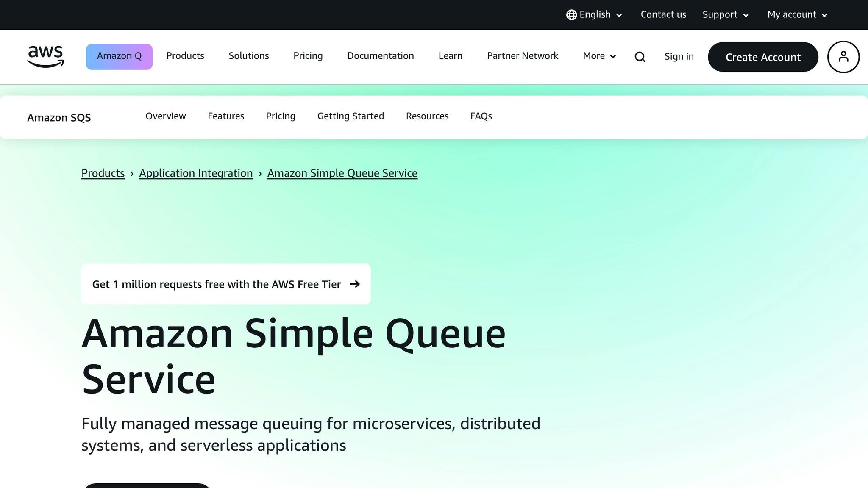This screenshot has width=868, height=488.
Task: Click Sign in
Action: tap(679, 57)
